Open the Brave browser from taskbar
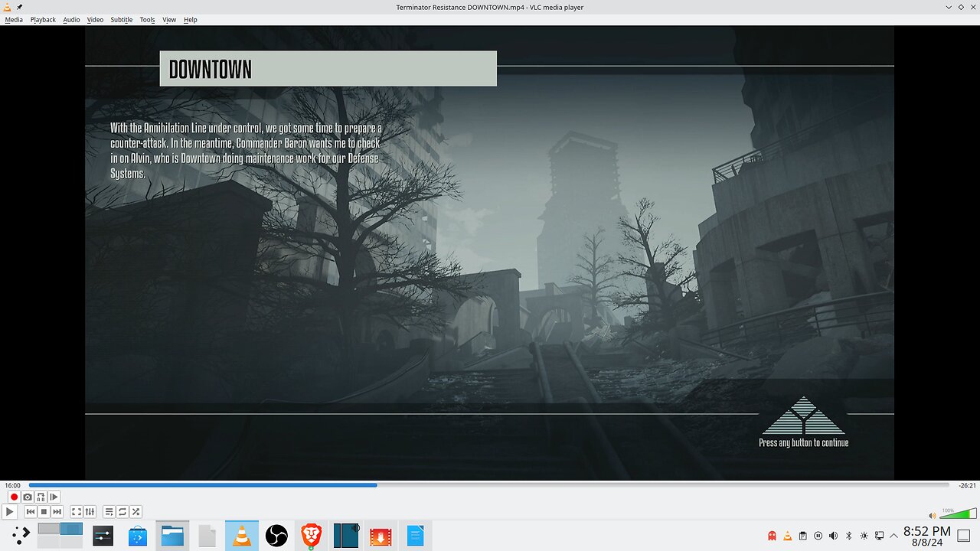Viewport: 980px width, 551px height. (x=311, y=536)
